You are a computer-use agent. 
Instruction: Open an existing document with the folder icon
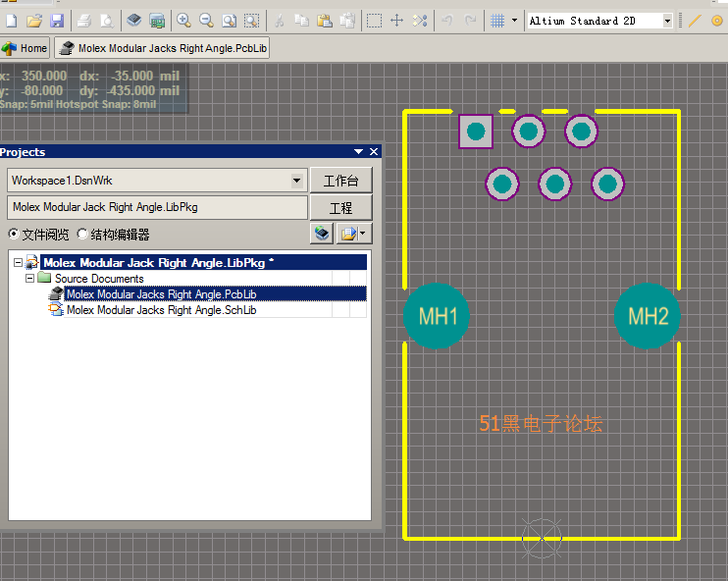(34, 21)
